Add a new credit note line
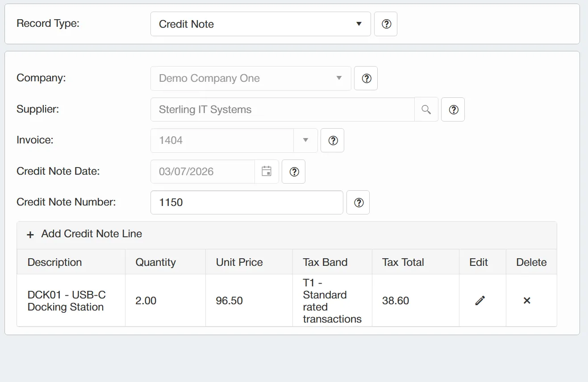 pyautogui.click(x=84, y=234)
